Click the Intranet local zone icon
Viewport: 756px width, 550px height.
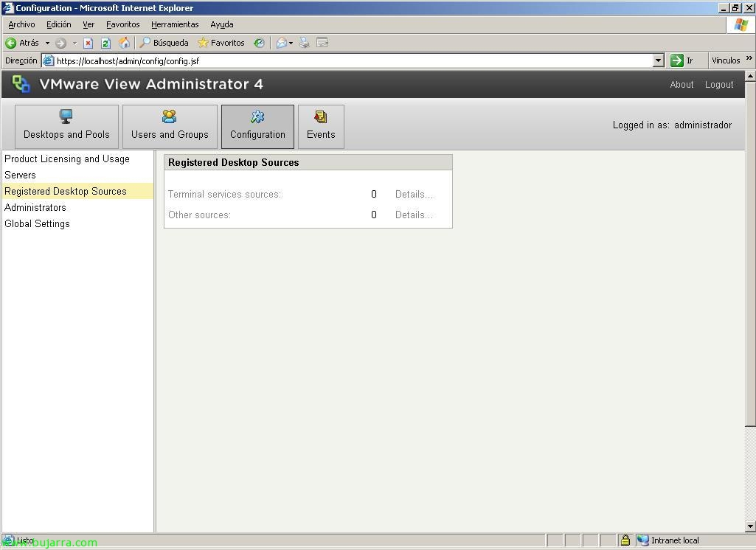point(642,540)
